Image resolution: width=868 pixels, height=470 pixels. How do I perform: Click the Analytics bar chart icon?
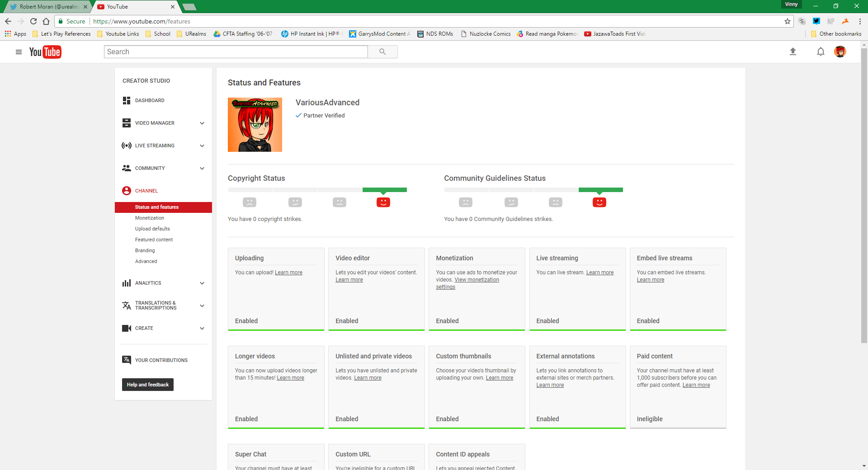127,283
